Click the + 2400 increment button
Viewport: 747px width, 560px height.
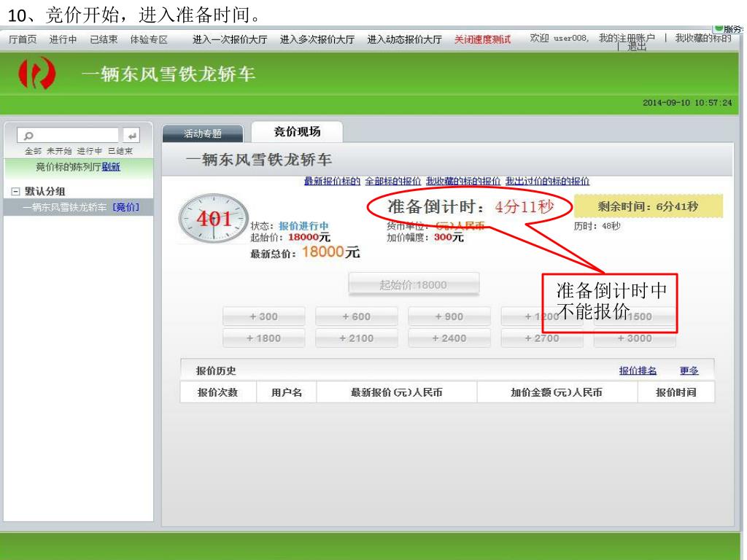click(449, 338)
